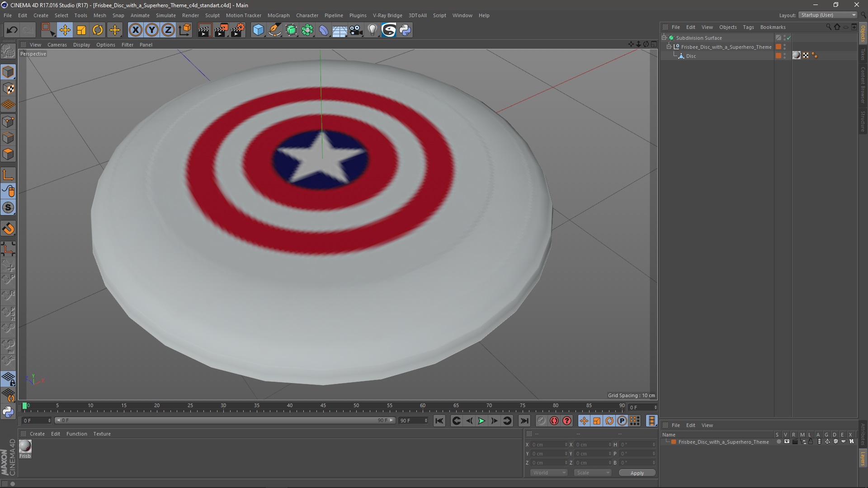Toggle autokeying record button

click(554, 421)
